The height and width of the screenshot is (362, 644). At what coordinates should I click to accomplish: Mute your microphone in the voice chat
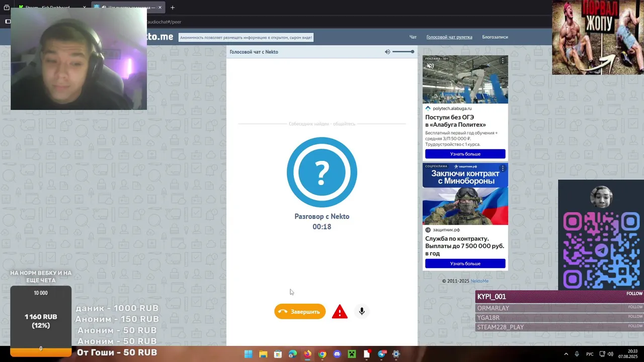(362, 311)
